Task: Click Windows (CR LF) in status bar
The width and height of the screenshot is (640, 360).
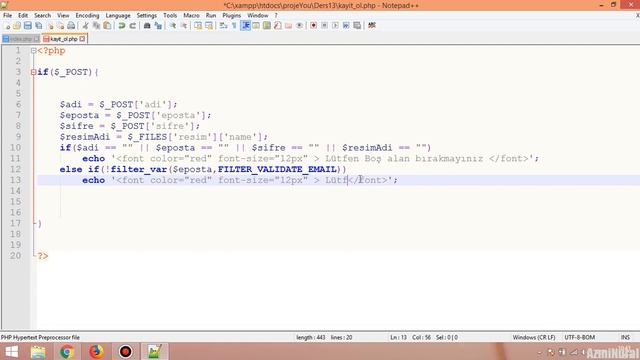Action: [534, 338]
